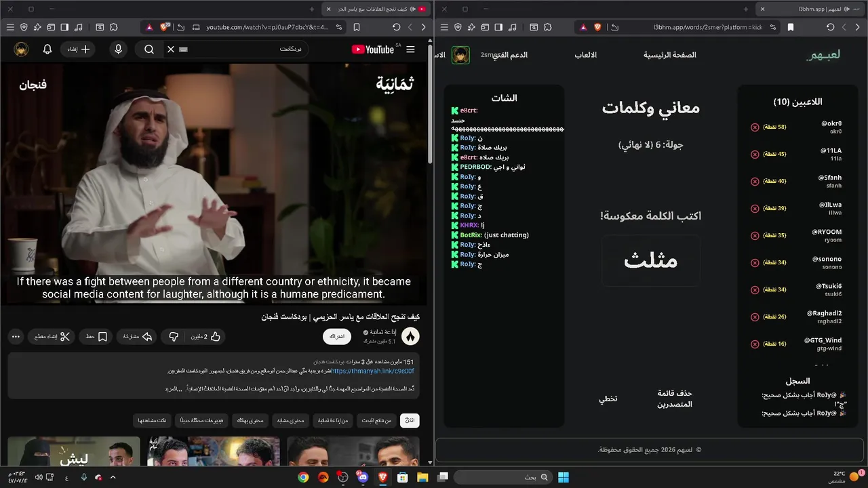Select the تمّت مشاهدتها chip
The height and width of the screenshot is (488, 868).
click(x=153, y=420)
